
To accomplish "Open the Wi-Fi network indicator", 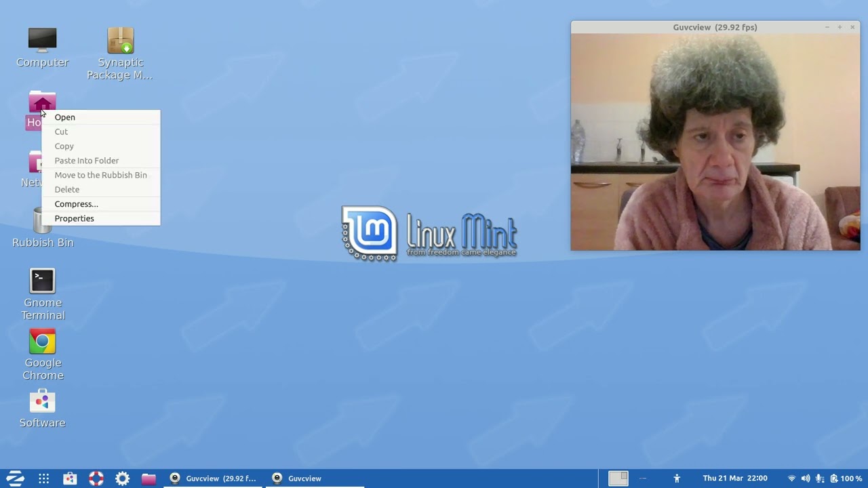I will click(791, 479).
